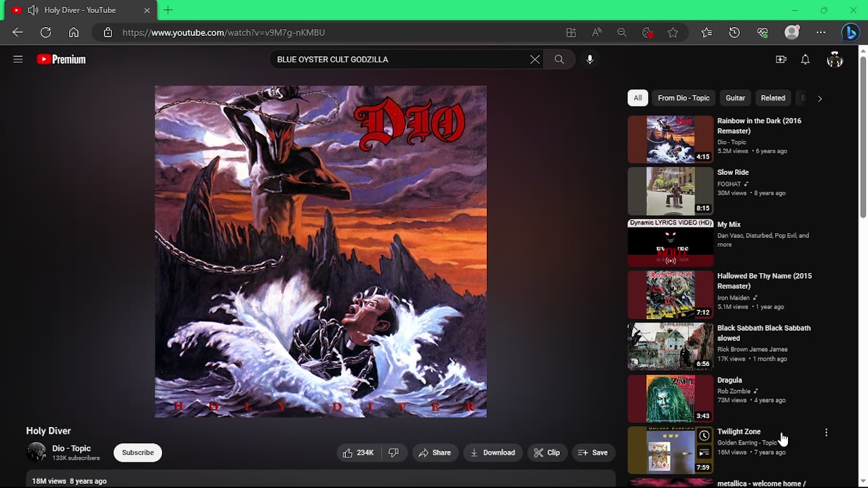Select the Guitar filter chip

[x=735, y=98]
